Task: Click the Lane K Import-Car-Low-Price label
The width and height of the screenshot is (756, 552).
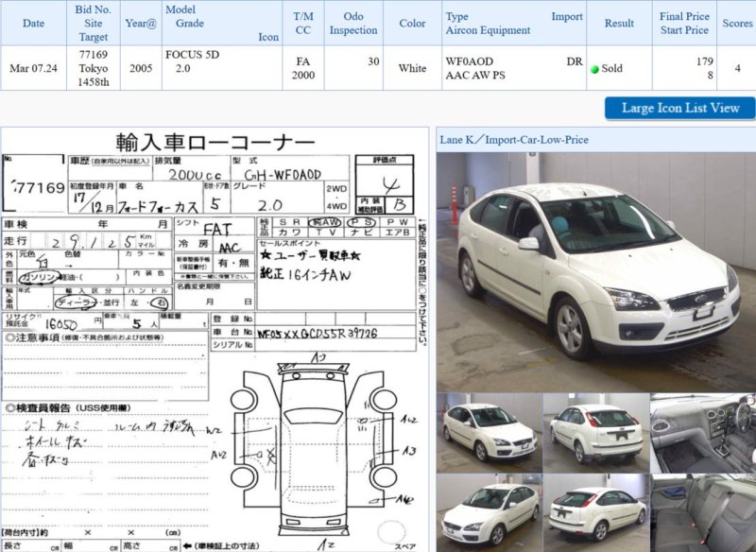Action: [x=514, y=140]
